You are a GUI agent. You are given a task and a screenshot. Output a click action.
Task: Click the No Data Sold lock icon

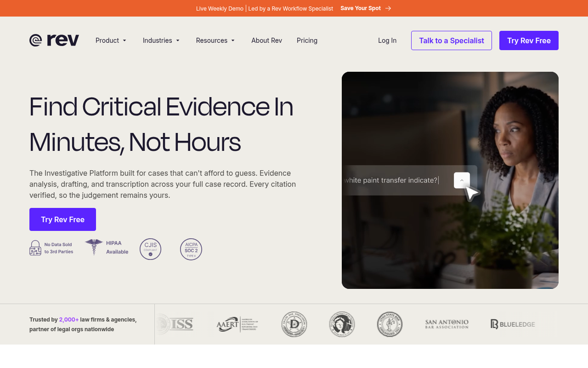pos(35,248)
